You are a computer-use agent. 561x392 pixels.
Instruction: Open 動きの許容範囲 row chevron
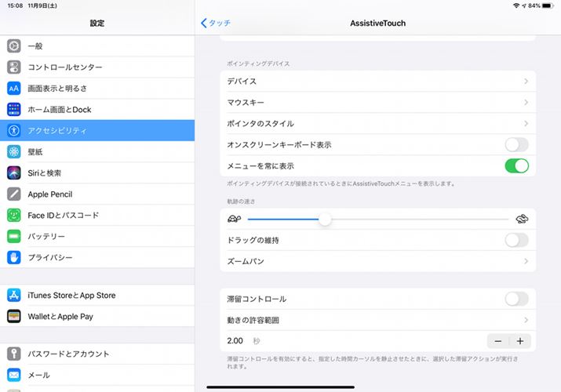coord(526,320)
